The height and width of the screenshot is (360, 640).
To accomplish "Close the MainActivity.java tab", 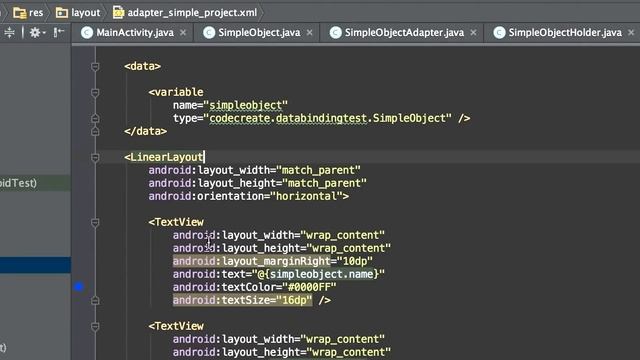I will coord(183,33).
